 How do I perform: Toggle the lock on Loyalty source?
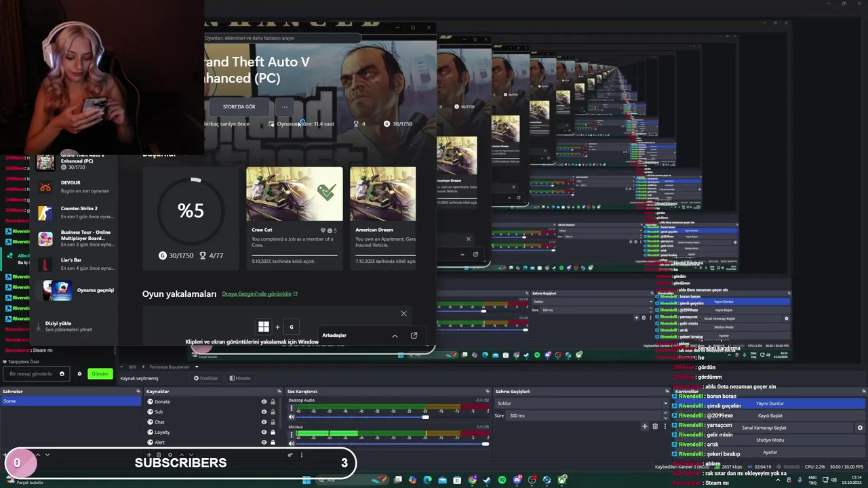click(273, 432)
